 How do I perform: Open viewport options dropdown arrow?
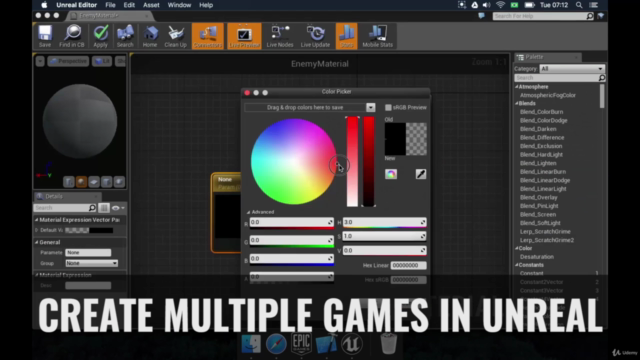[40, 61]
